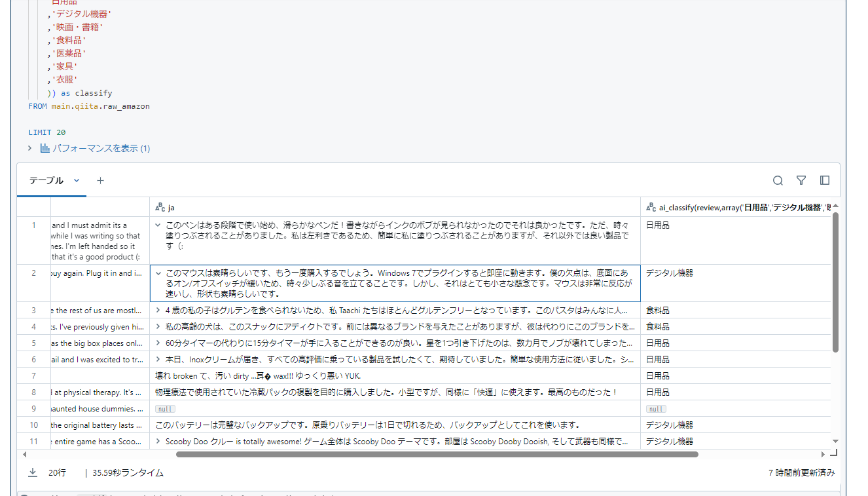Click row 8 ja cell about 物理療法
Viewport: 868px width, 496px height.
pyautogui.click(x=395, y=392)
